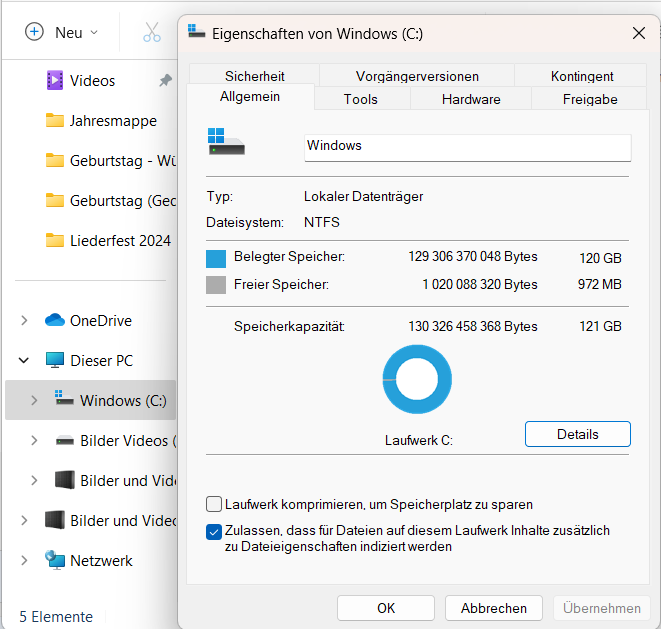The image size is (661, 629).
Task: Click the 120 GB used space value
Action: [600, 258]
